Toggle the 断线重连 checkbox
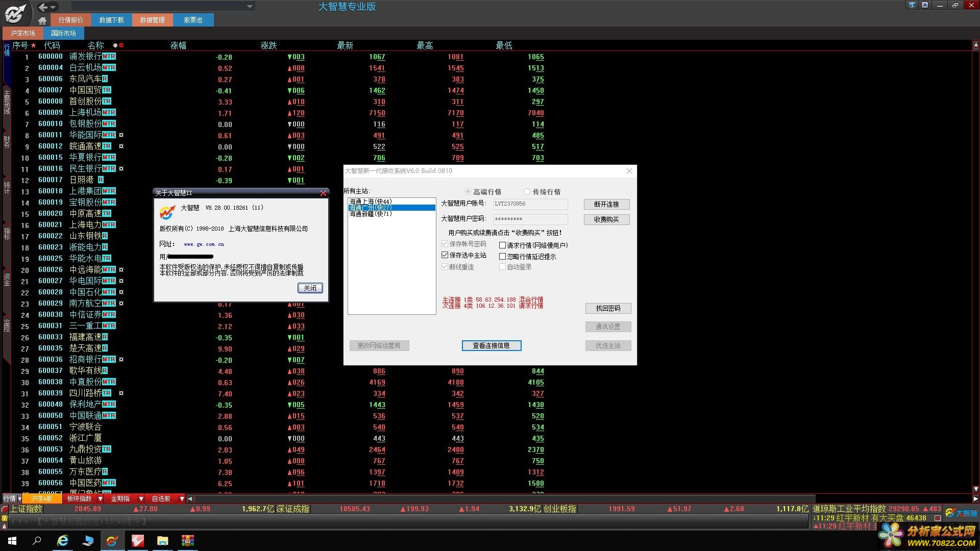The width and height of the screenshot is (980, 551). (458, 267)
